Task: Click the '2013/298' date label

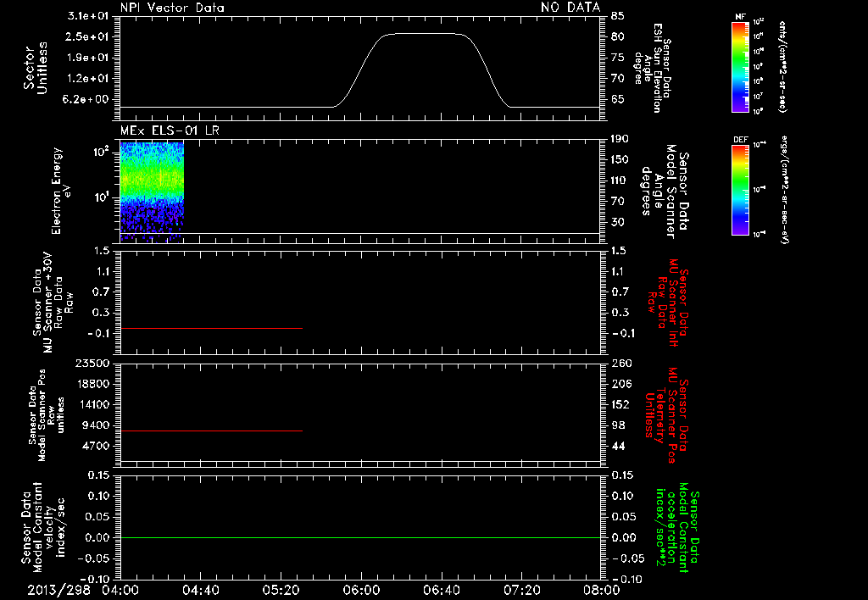Action: [58, 590]
